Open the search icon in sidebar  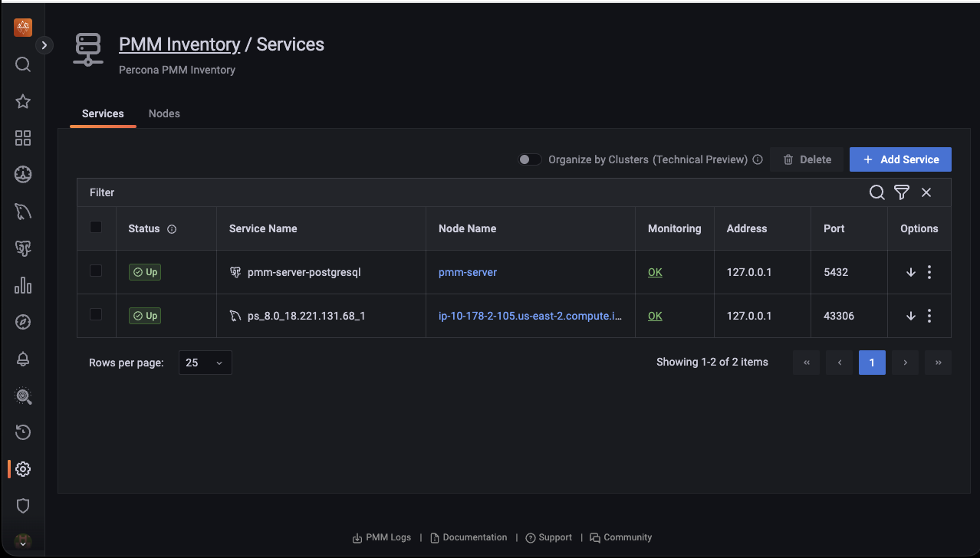23,64
